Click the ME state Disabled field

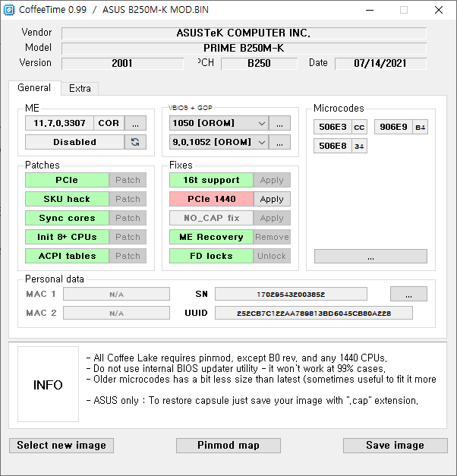pos(74,142)
